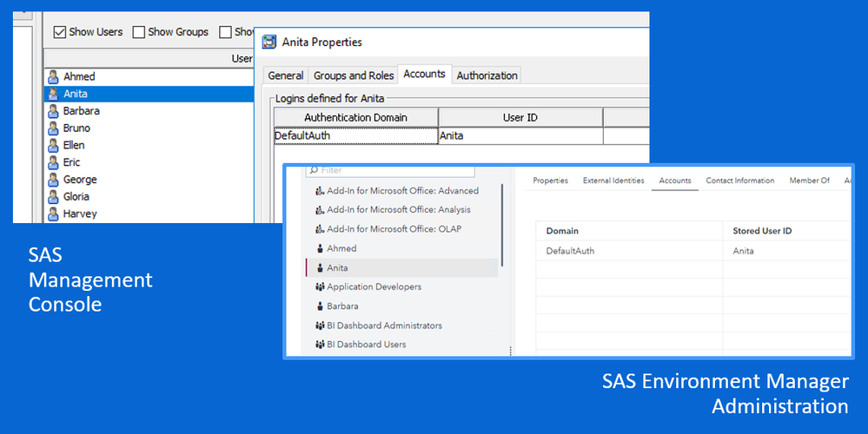
Task: Click Ellen's user icon in the user list
Action: coord(53,146)
